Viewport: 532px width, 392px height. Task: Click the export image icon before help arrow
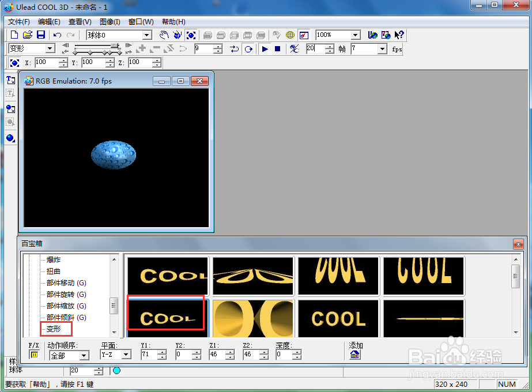tap(386, 35)
